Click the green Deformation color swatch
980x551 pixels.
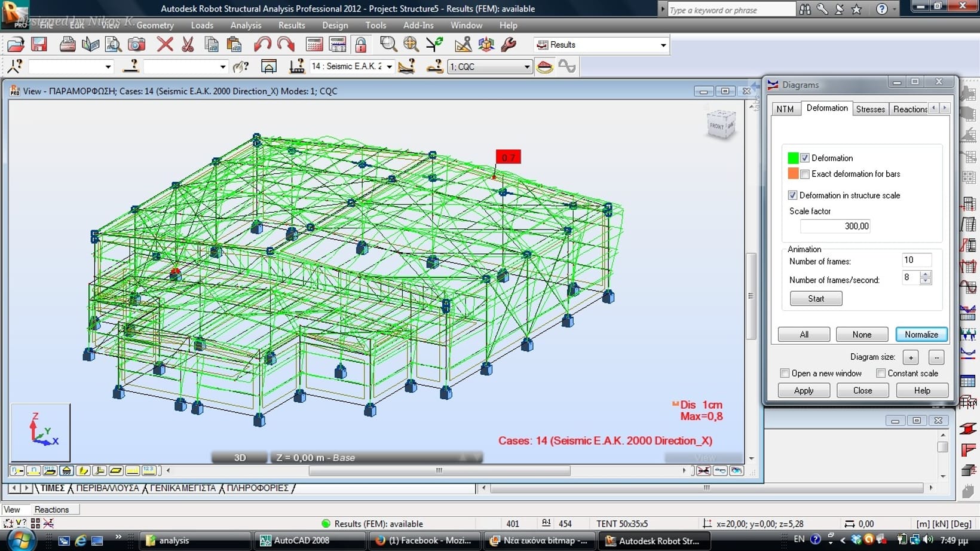[x=793, y=158]
